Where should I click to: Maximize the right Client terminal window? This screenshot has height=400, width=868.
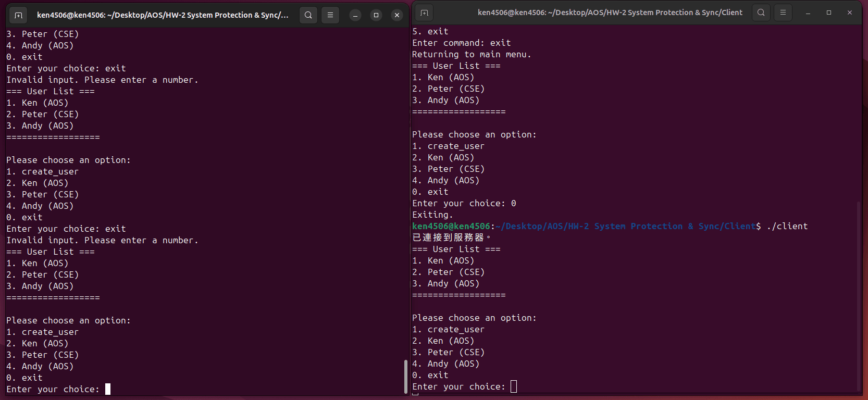click(x=829, y=12)
